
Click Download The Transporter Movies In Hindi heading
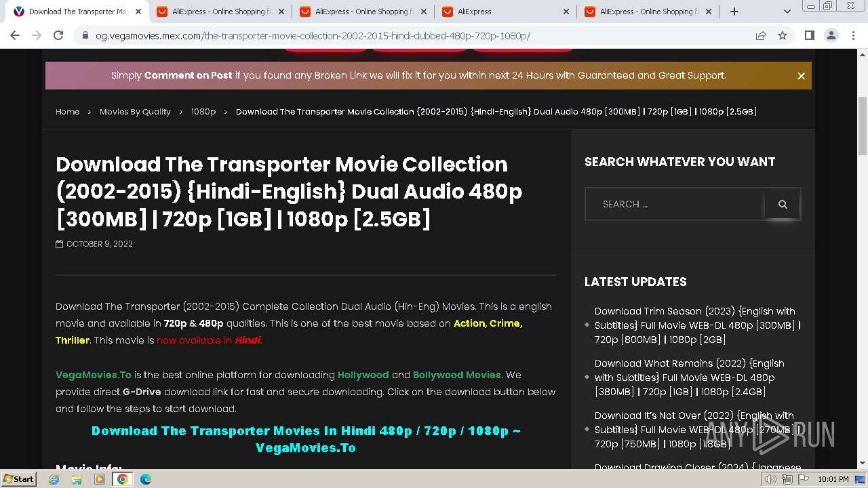[306, 439]
